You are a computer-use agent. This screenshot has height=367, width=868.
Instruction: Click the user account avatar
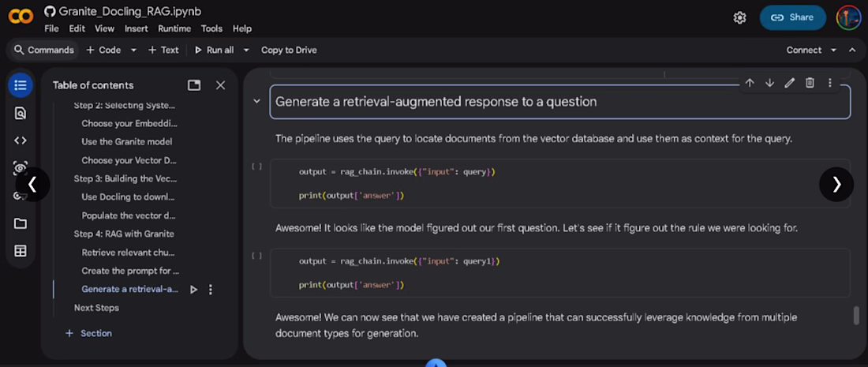click(x=847, y=17)
